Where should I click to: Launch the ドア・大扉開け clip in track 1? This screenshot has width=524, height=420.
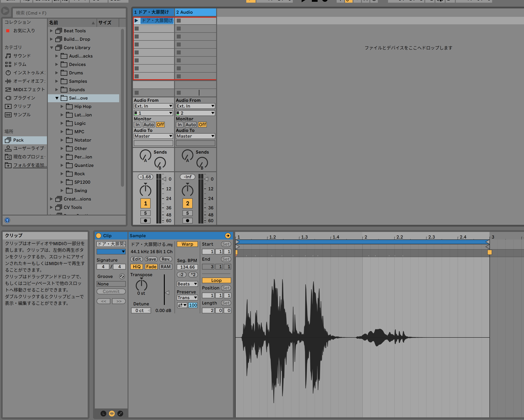click(x=137, y=21)
